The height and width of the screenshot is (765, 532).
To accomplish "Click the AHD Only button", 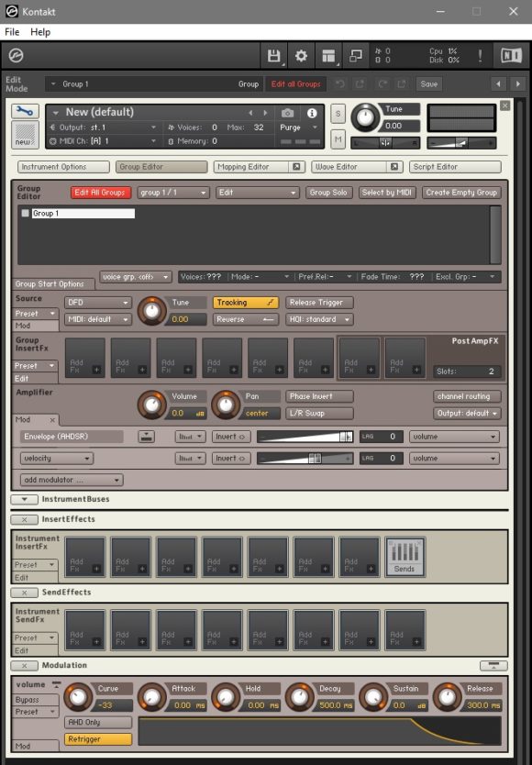I will coord(98,723).
